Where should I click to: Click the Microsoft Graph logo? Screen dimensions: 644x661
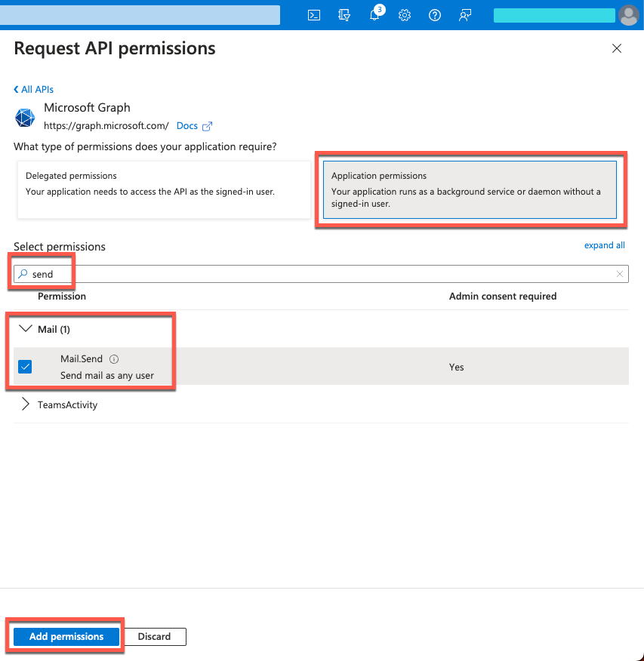tap(25, 118)
